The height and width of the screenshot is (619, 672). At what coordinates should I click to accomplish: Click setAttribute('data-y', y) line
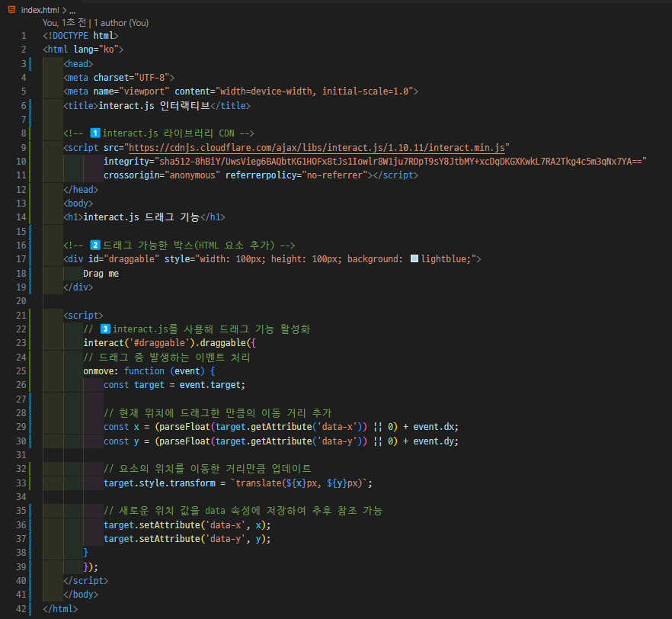[x=187, y=539]
